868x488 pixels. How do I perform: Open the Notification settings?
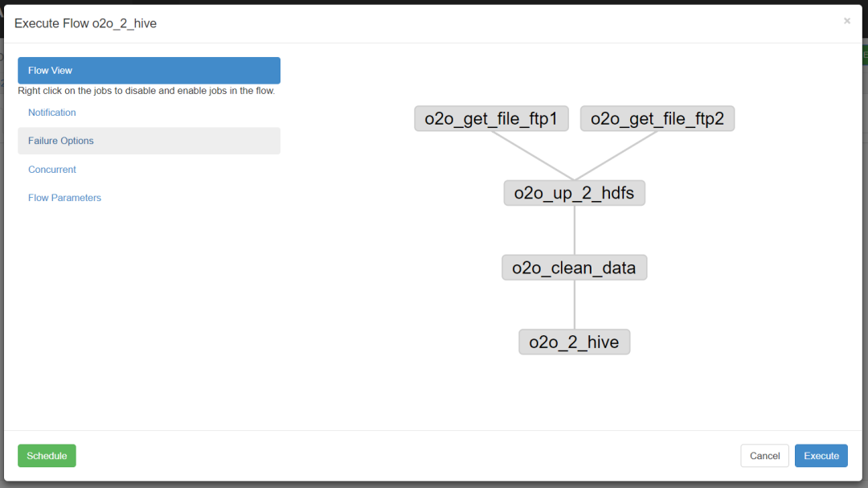pos(52,113)
